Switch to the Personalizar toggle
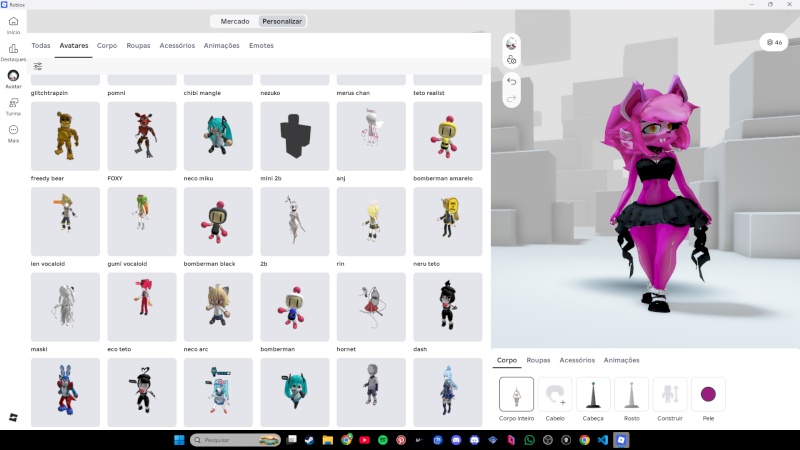The image size is (800, 450). pyautogui.click(x=282, y=20)
